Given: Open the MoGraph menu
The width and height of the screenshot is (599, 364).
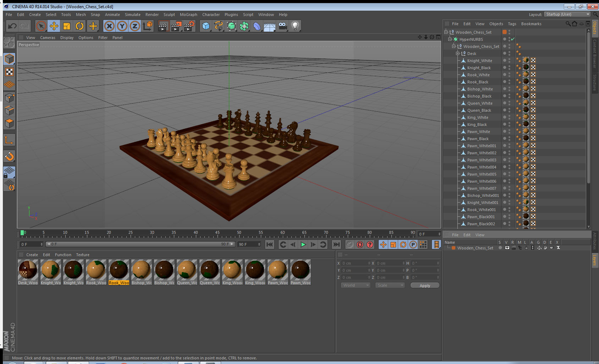Looking at the screenshot, I should click(x=188, y=15).
